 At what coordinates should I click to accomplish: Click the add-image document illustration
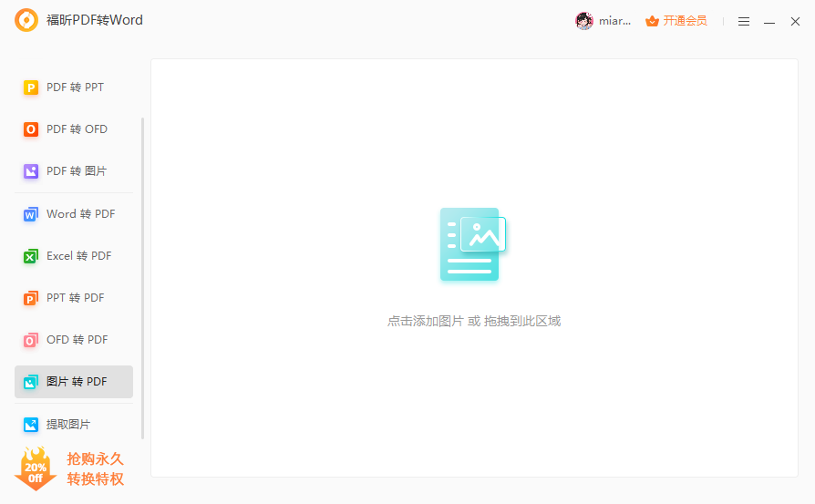click(x=473, y=244)
